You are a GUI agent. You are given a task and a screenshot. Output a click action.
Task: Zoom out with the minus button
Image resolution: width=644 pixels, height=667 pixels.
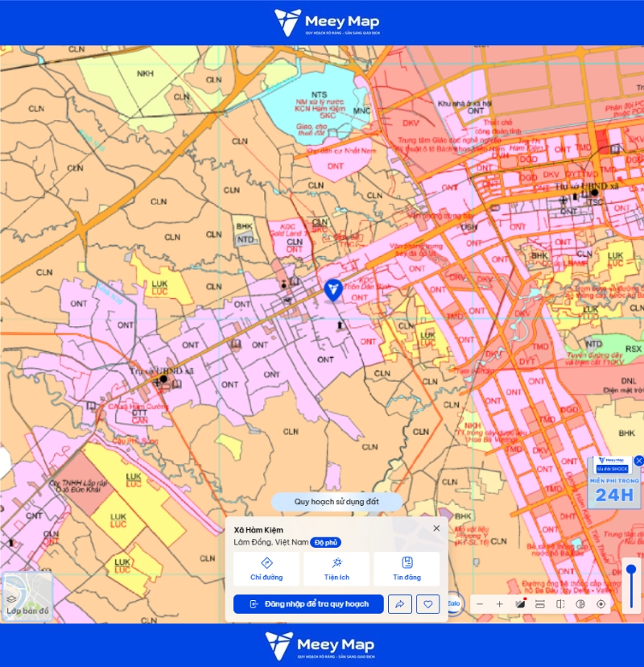coord(480,604)
